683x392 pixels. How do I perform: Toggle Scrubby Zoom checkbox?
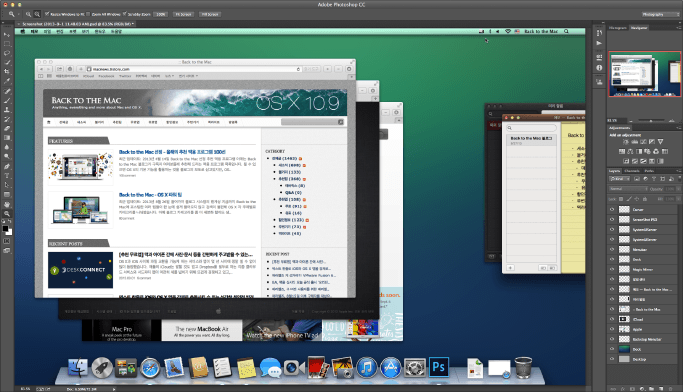(x=124, y=14)
